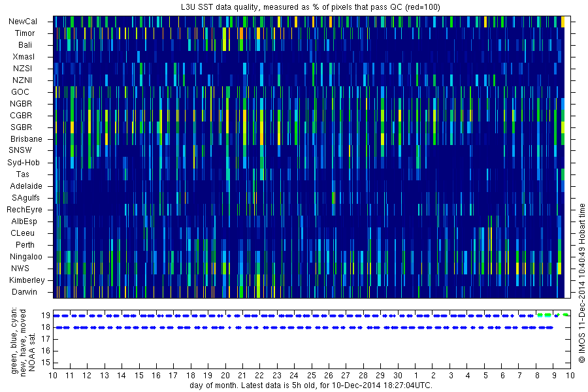588x392 pixels.
Task: Click the Ningaloo row label
Action: pyautogui.click(x=26, y=257)
